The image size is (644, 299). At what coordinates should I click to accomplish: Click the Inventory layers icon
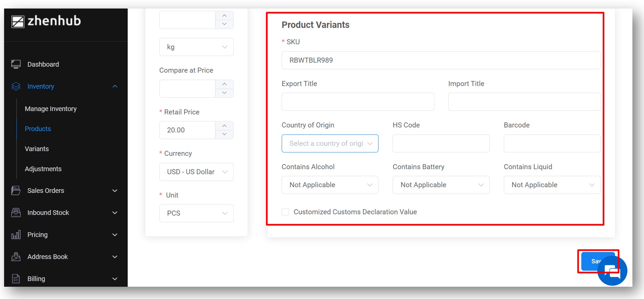click(x=16, y=87)
